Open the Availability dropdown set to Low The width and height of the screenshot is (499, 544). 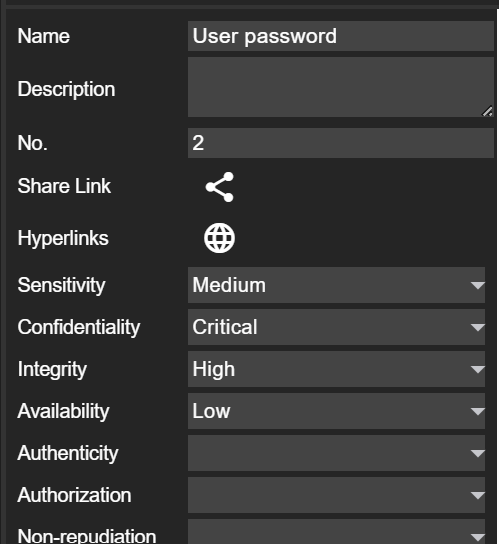(336, 411)
